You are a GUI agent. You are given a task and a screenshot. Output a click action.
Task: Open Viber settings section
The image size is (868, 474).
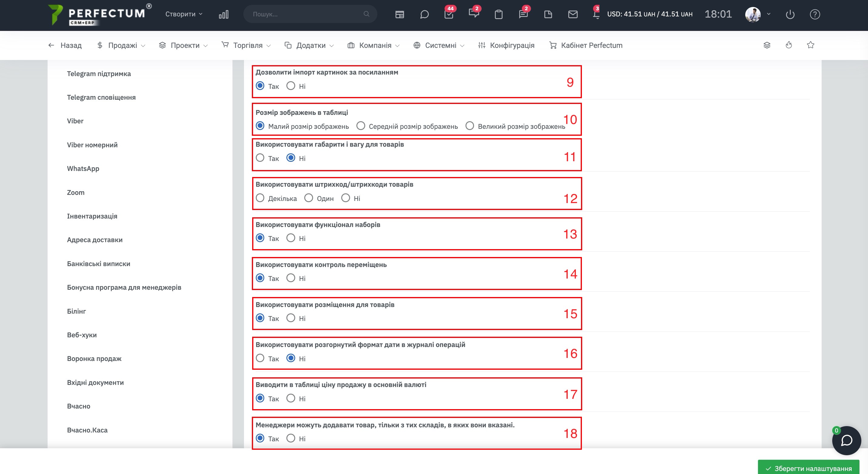[x=75, y=121]
